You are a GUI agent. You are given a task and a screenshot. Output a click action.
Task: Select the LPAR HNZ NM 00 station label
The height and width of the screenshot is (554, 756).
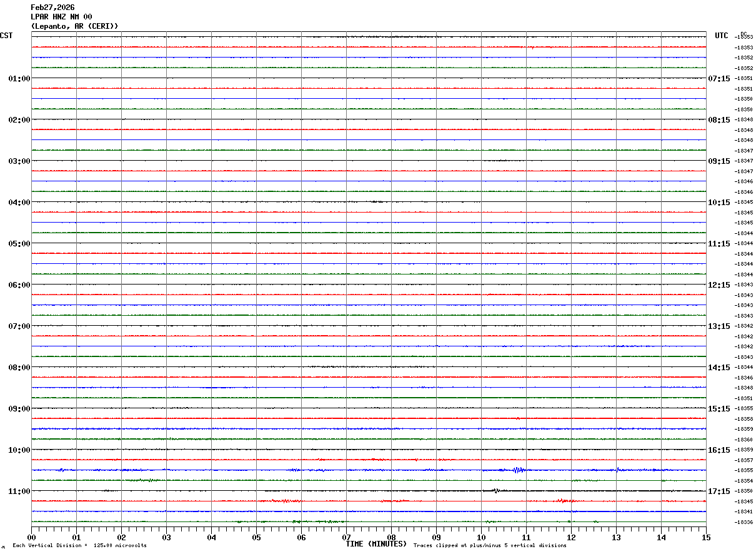(x=61, y=17)
